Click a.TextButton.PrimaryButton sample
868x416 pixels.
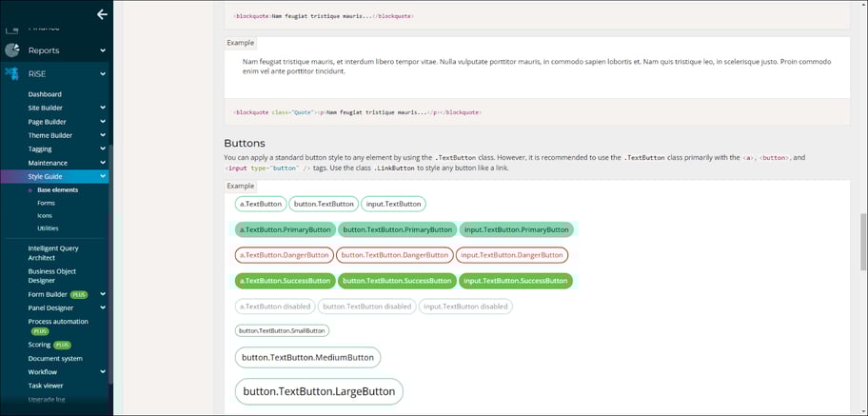286,229
